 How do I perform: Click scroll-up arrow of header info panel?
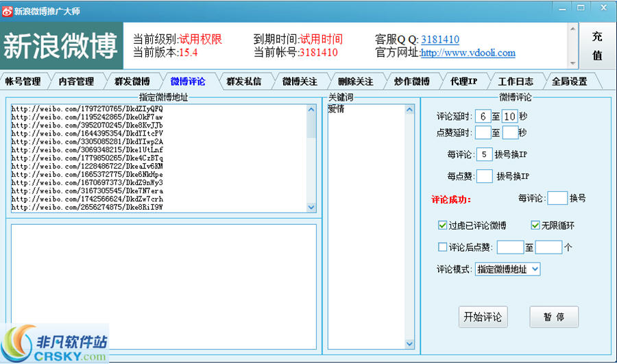click(x=573, y=28)
